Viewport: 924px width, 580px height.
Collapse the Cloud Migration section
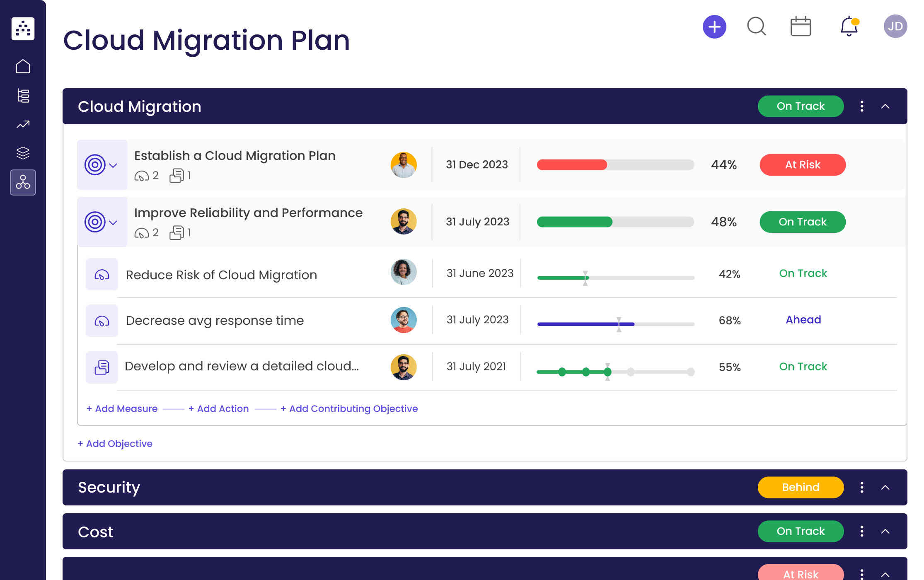[x=886, y=106]
